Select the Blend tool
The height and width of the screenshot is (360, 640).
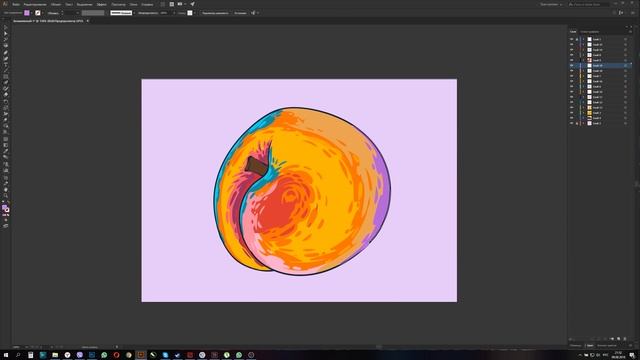(5, 158)
